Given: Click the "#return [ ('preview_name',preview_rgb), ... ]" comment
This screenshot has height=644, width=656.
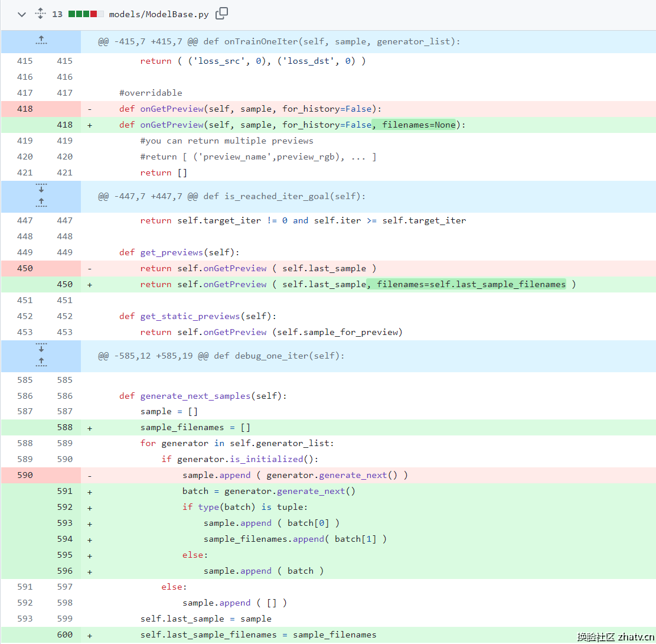Looking at the screenshot, I should [258, 157].
